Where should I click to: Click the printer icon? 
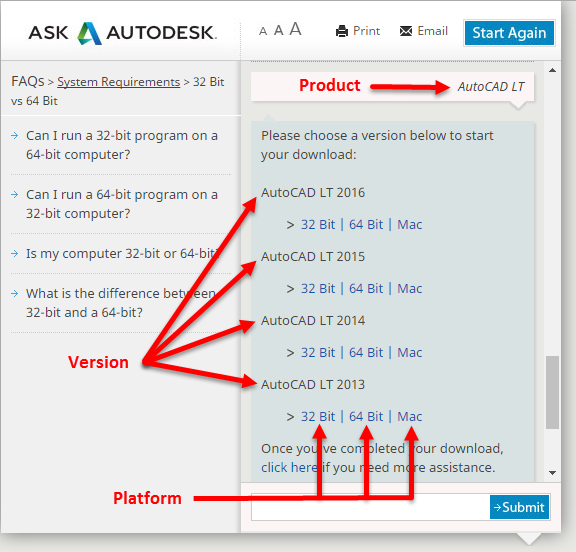click(x=342, y=31)
